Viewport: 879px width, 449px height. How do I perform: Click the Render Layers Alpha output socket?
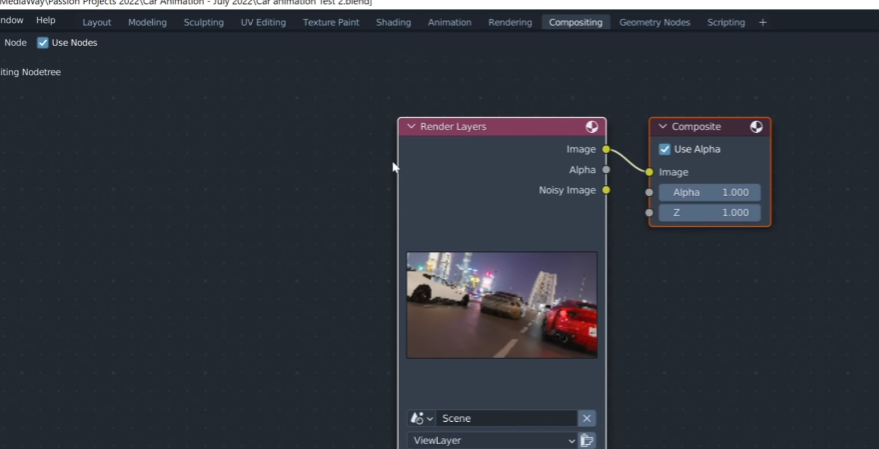coord(606,170)
